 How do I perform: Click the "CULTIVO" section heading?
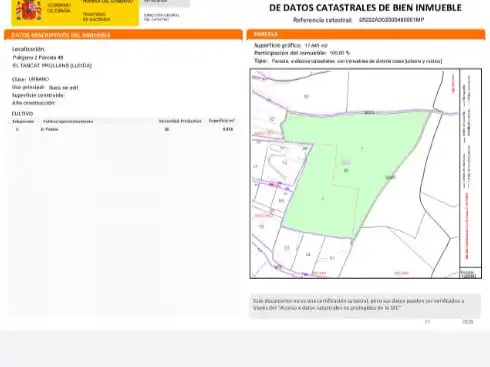[x=22, y=114]
